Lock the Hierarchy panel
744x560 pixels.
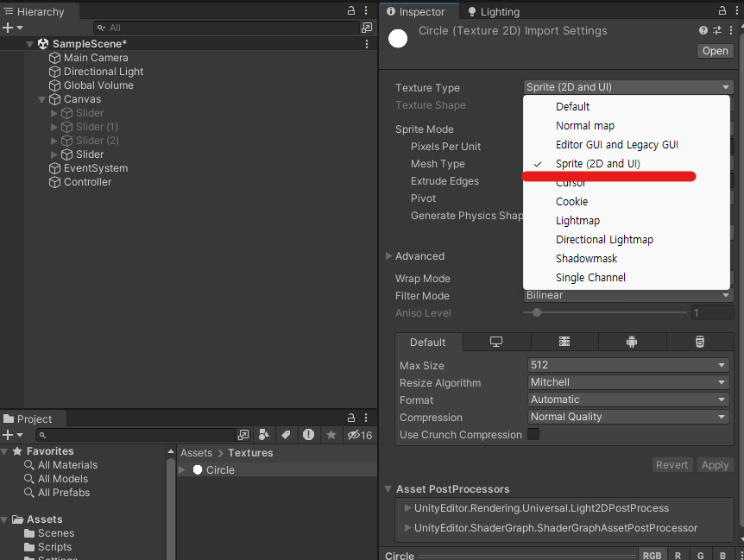pos(351,10)
